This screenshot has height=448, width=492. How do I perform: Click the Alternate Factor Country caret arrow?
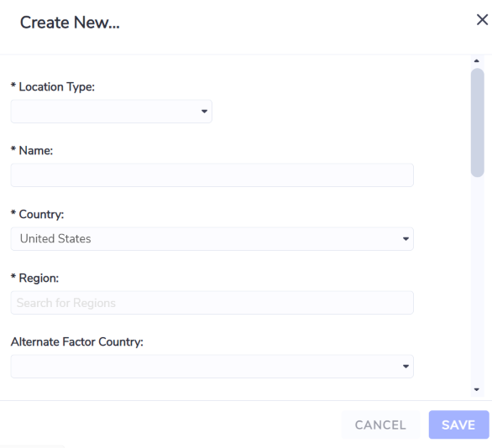click(406, 366)
